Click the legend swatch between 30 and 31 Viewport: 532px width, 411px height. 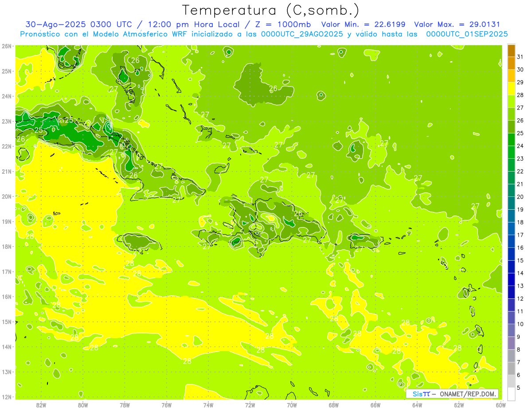[511, 63]
